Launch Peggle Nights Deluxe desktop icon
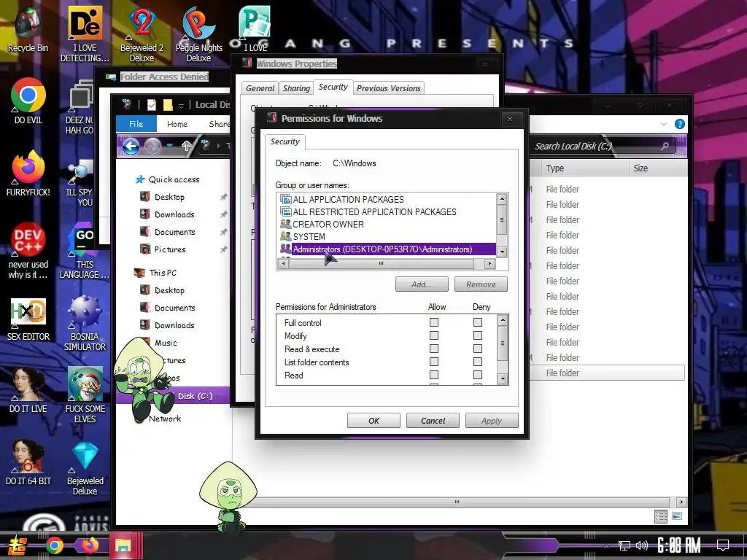Viewport: 747px width, 560px height. (x=198, y=34)
